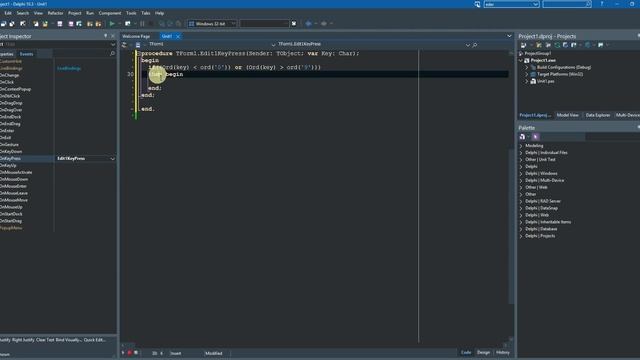The image size is (640, 360).
Task: Click the Palette search field
Action: (612, 137)
